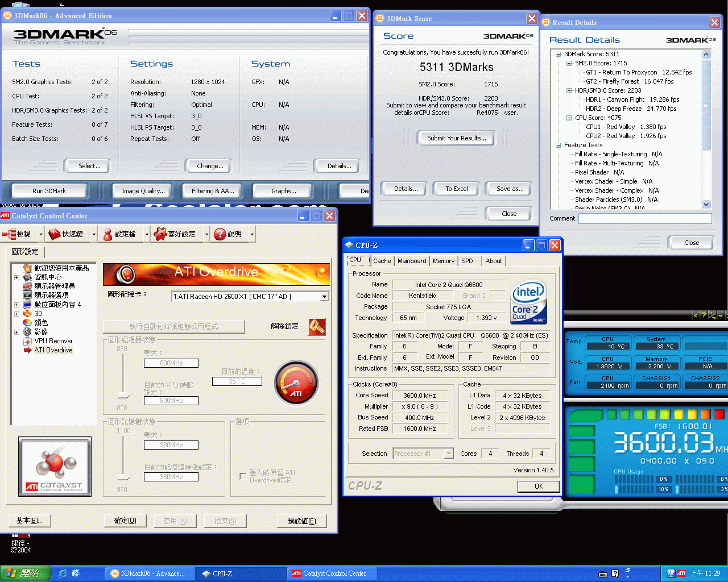Select the 圖形設定 tab in Catalyst

tap(25, 251)
